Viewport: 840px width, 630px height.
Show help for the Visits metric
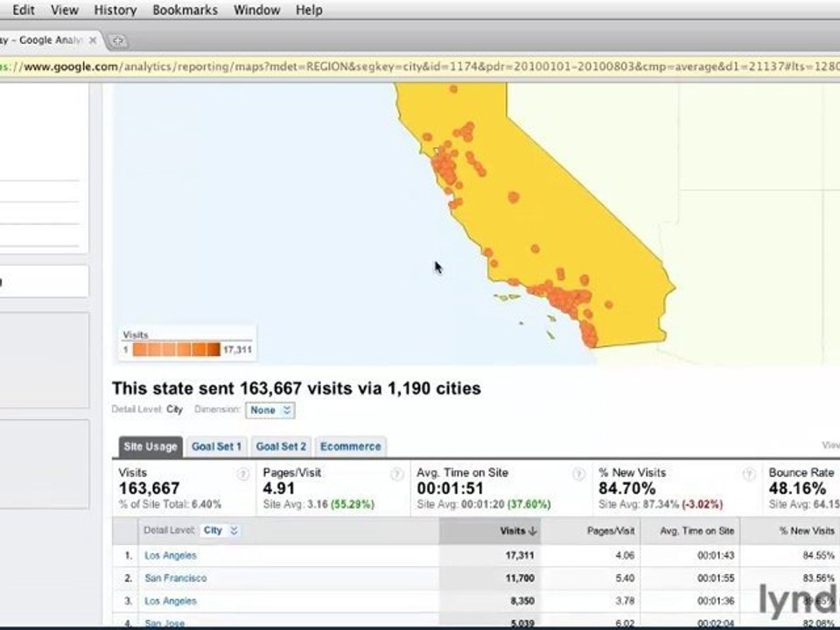pos(242,474)
